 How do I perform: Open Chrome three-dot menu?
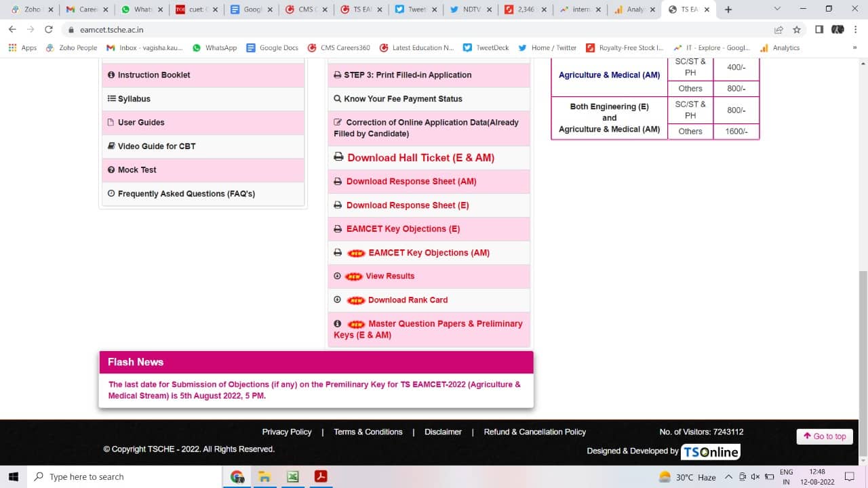click(856, 30)
